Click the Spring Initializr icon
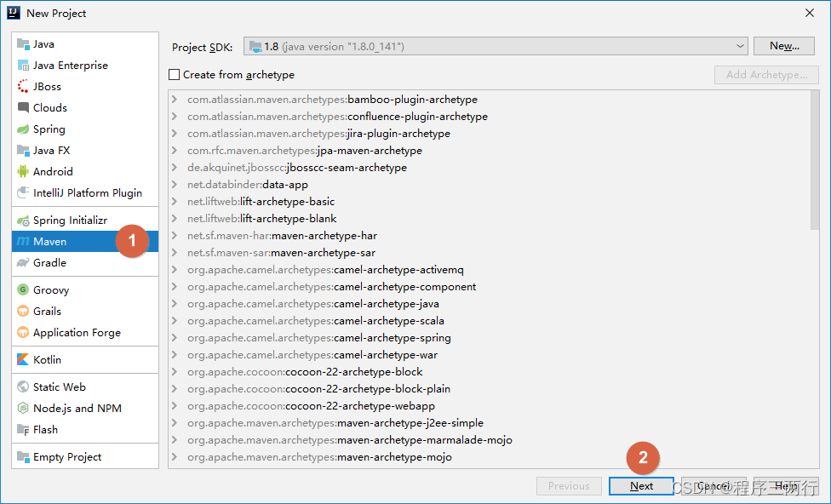The image size is (831, 504). (x=23, y=220)
